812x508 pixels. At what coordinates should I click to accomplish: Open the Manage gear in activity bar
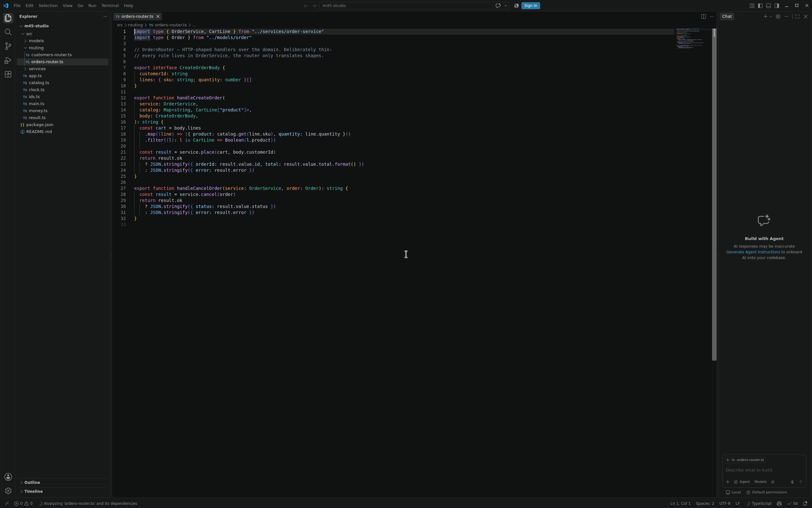(x=8, y=491)
